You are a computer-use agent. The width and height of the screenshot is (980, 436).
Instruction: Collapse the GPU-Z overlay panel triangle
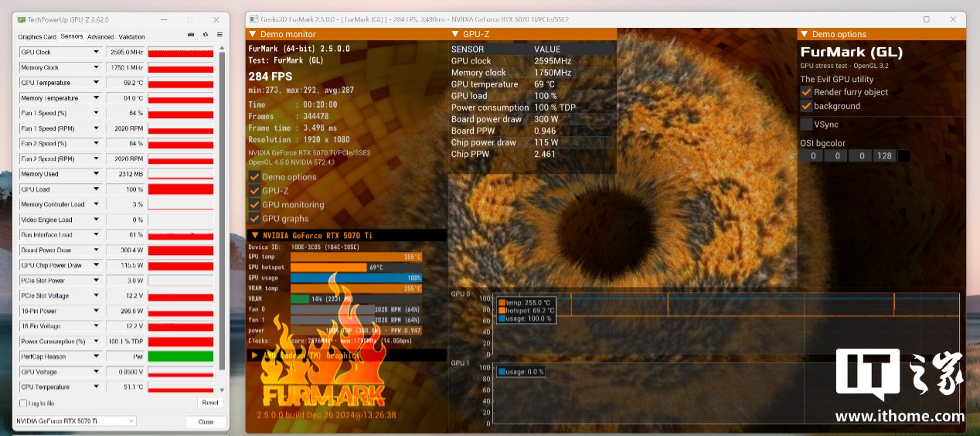[x=454, y=34]
